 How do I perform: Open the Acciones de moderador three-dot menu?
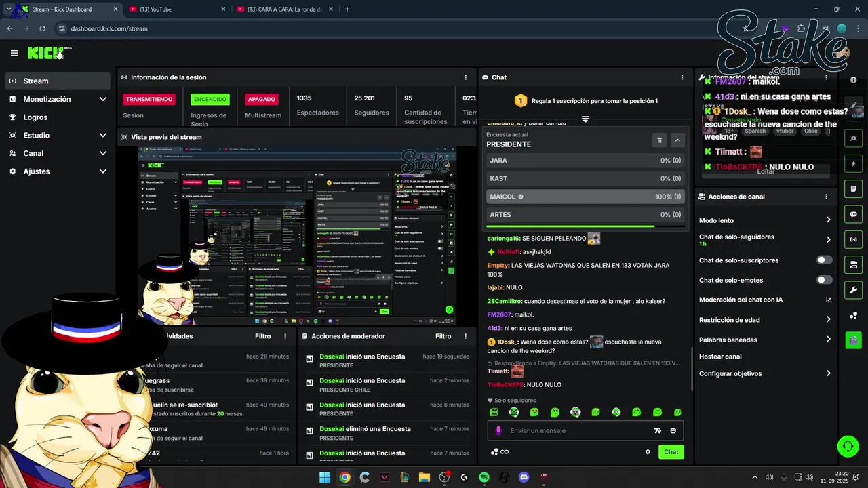[465, 336]
